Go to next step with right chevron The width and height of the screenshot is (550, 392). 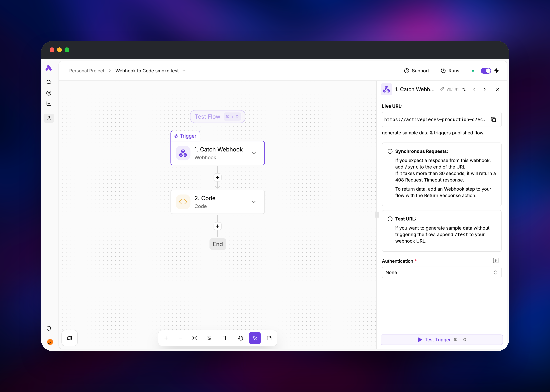pyautogui.click(x=485, y=89)
